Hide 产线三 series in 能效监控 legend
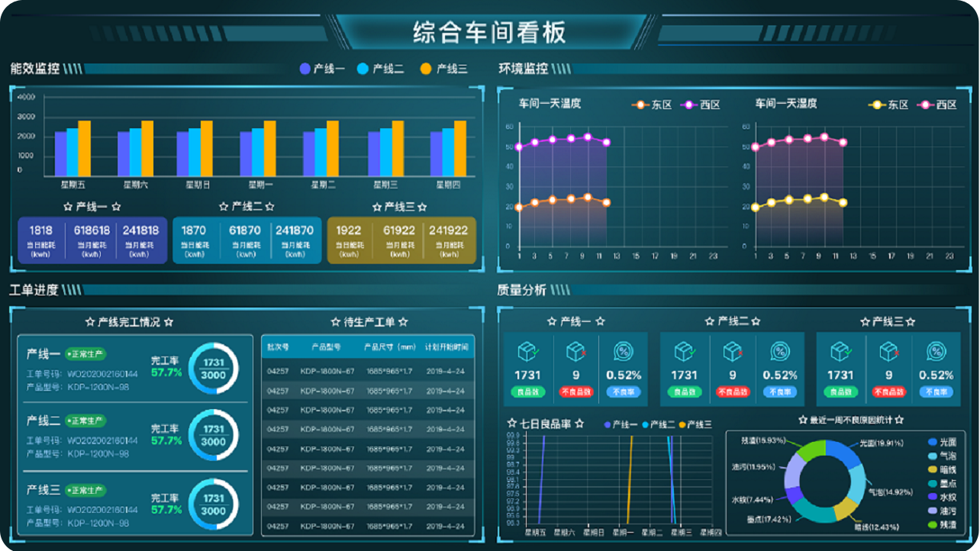 [x=443, y=69]
